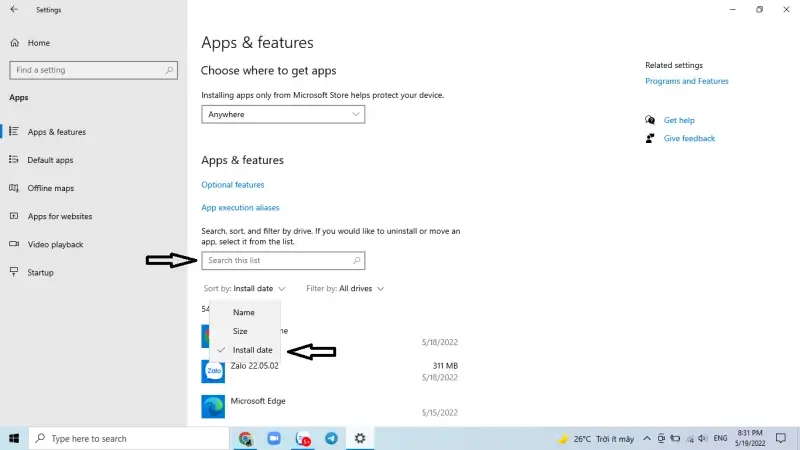Screen dimensions: 800x450
Task: Click the Search this list field
Action: click(x=278, y=261)
